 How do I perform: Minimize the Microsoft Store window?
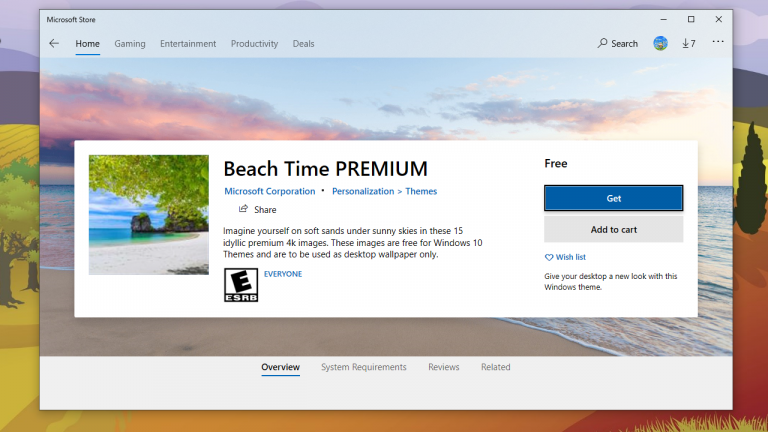pos(663,20)
